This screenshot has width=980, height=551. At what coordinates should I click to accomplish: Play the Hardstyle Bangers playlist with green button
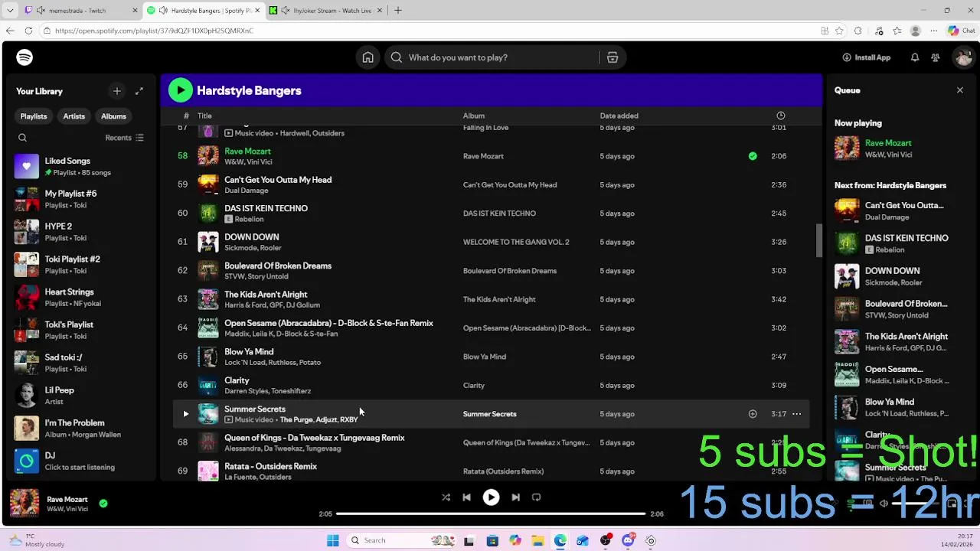(x=181, y=90)
